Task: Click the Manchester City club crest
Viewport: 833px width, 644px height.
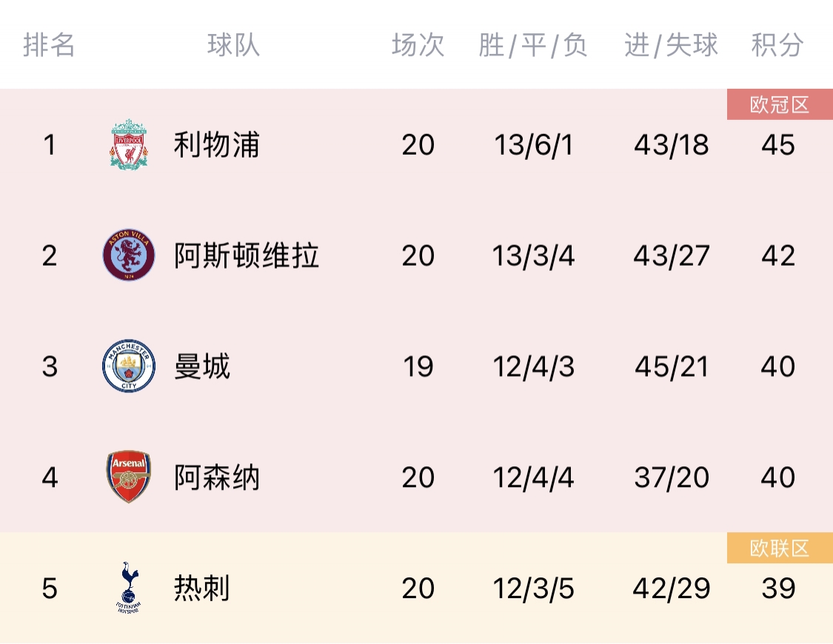Action: (129, 366)
